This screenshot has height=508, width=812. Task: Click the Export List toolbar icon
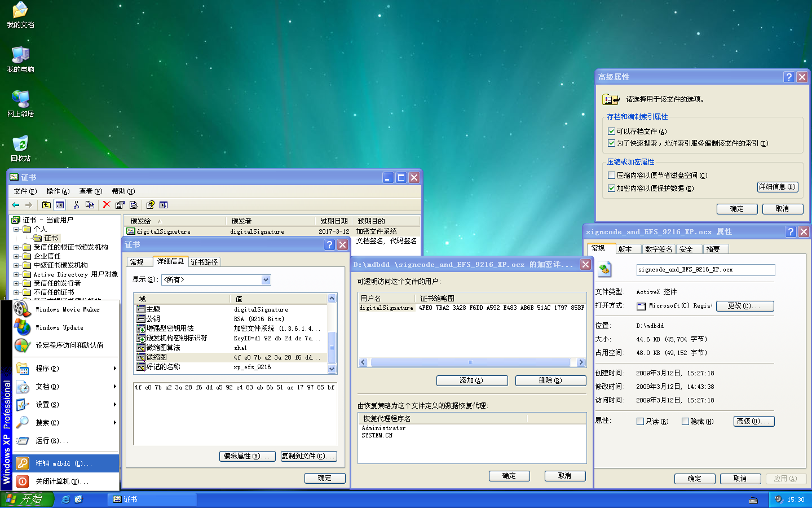(133, 205)
